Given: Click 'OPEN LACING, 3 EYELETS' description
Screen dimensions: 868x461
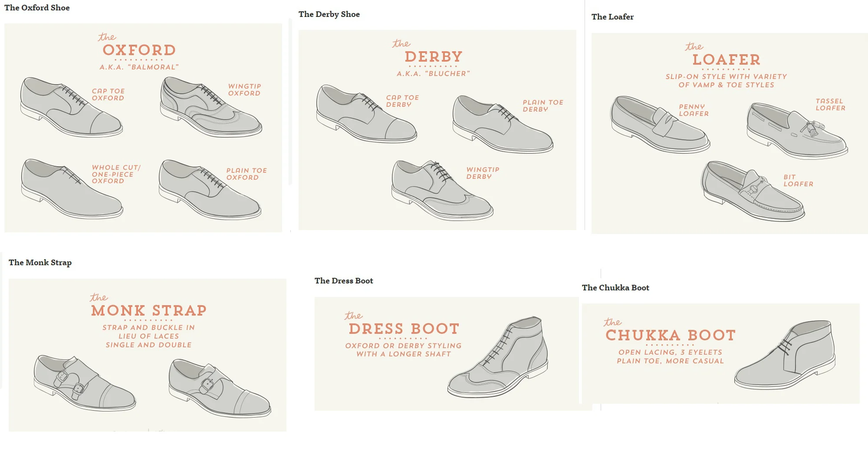Looking at the screenshot, I should click(x=670, y=352).
